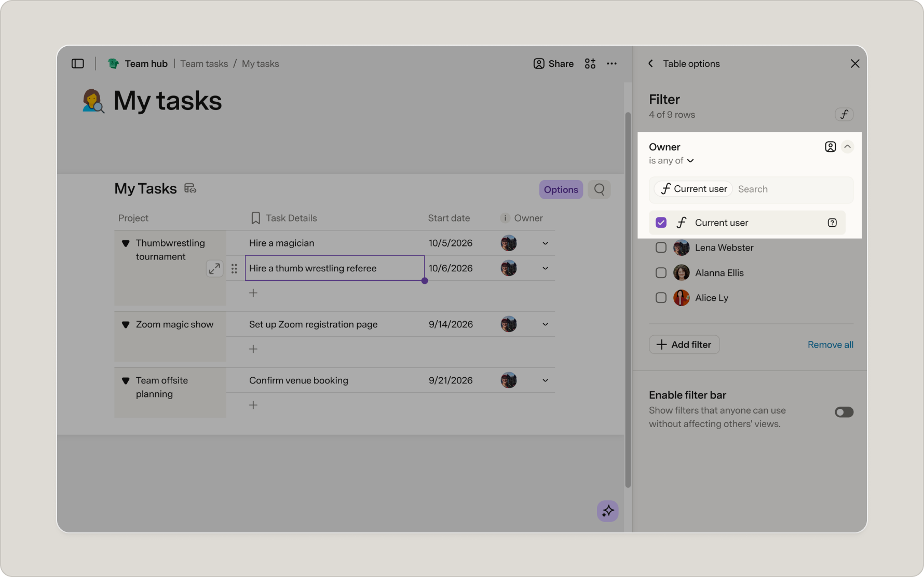Open the apps grid icon beside Share

click(590, 64)
